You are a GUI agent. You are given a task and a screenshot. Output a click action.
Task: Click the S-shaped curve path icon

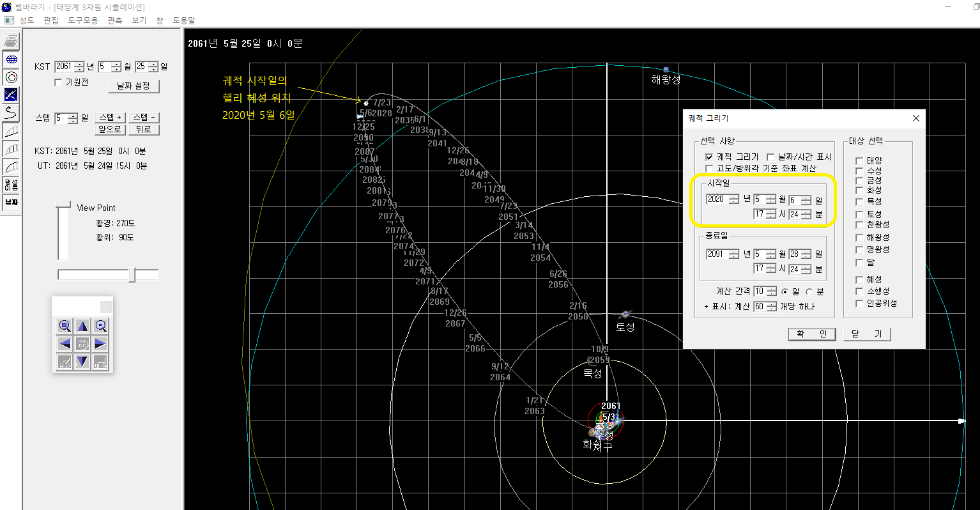[x=11, y=113]
